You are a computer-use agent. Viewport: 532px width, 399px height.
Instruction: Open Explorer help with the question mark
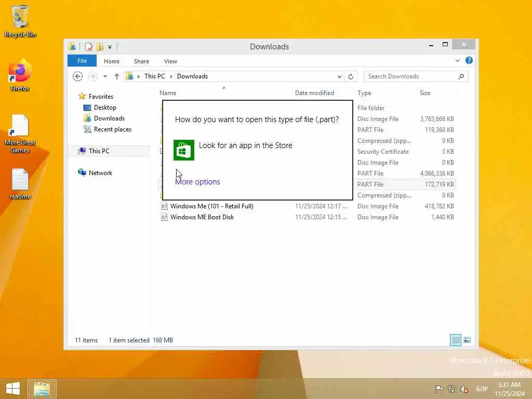469,60
